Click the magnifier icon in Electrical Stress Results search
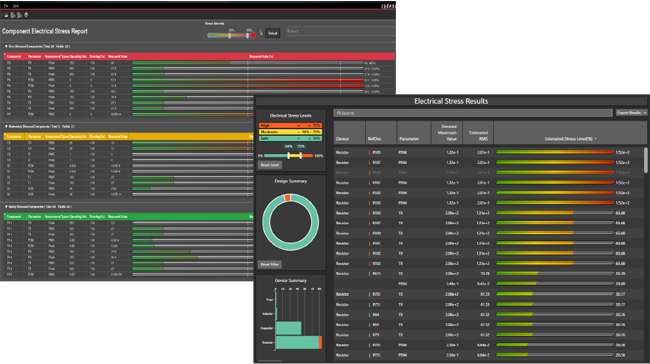 tap(339, 113)
